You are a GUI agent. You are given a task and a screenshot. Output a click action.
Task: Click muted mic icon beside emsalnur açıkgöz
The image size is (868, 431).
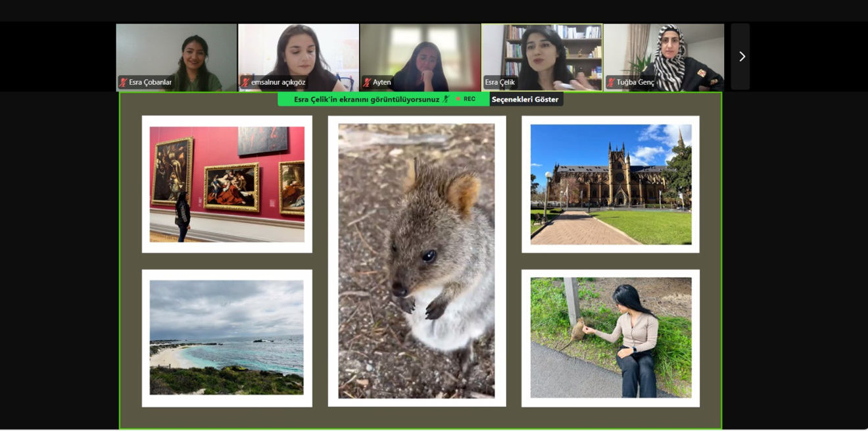coord(245,82)
